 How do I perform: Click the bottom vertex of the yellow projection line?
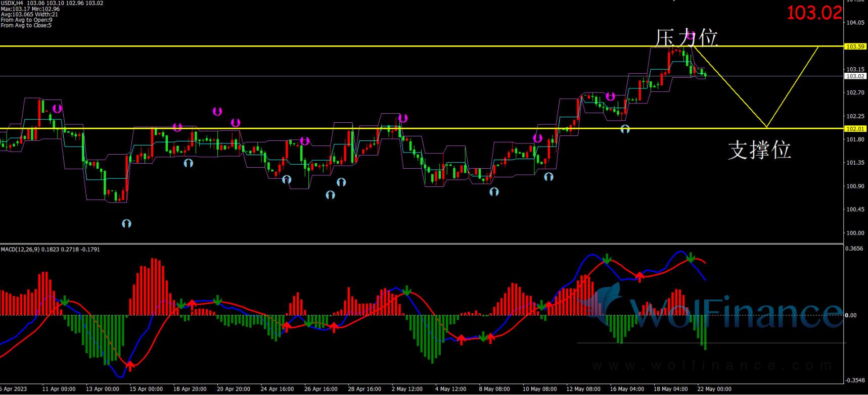pos(767,127)
